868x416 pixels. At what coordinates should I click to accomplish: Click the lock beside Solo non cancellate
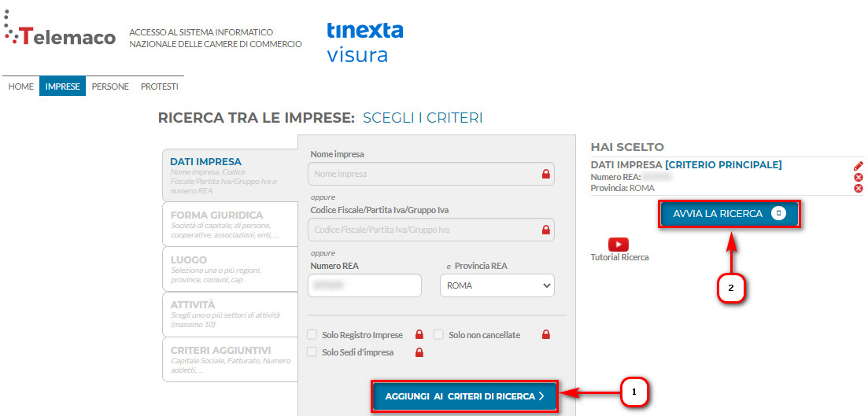pos(546,335)
